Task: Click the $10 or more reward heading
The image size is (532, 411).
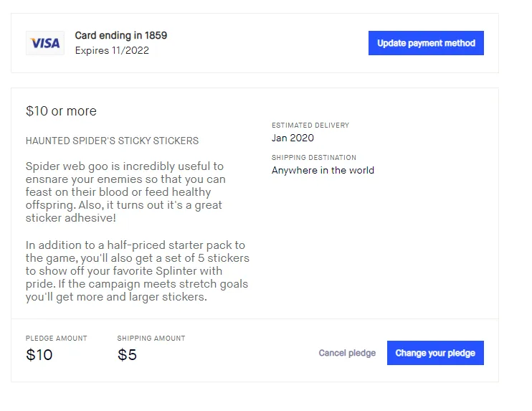Action: [x=61, y=111]
